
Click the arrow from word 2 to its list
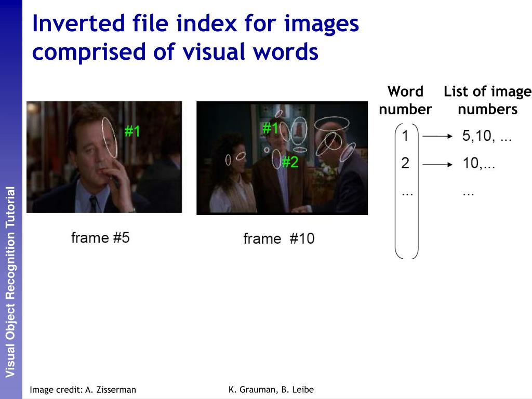pyautogui.click(x=437, y=165)
